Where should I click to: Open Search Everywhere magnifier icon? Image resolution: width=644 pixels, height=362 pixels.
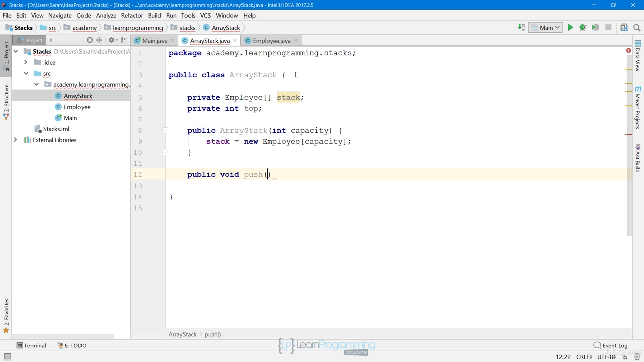(x=637, y=28)
